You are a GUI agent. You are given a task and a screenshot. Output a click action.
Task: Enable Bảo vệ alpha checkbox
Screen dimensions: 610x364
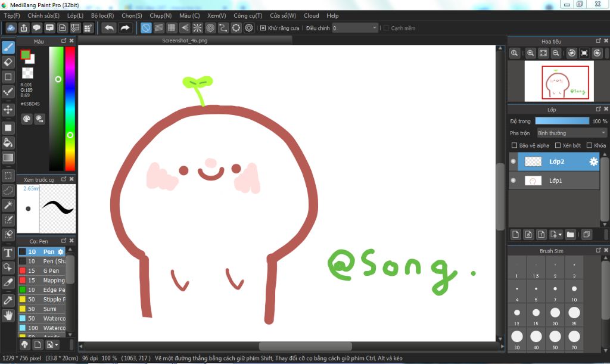tap(514, 145)
